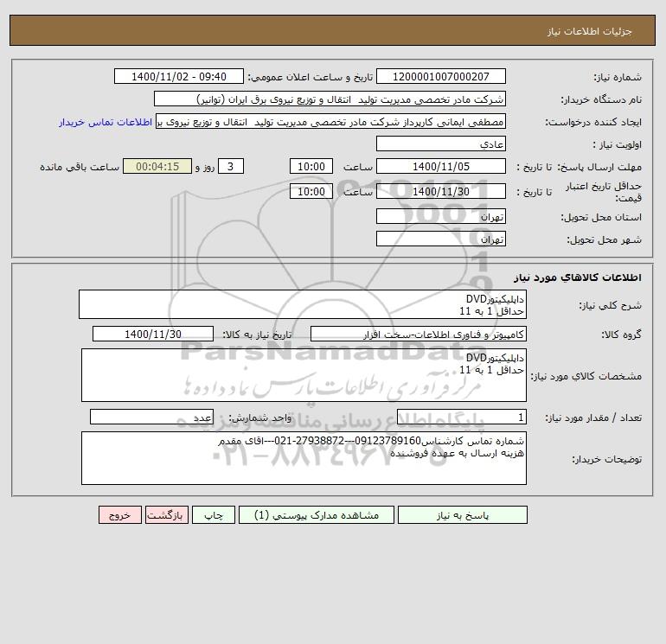Click section heading اطلاعات کالاهای مورد نیاز

(577, 277)
